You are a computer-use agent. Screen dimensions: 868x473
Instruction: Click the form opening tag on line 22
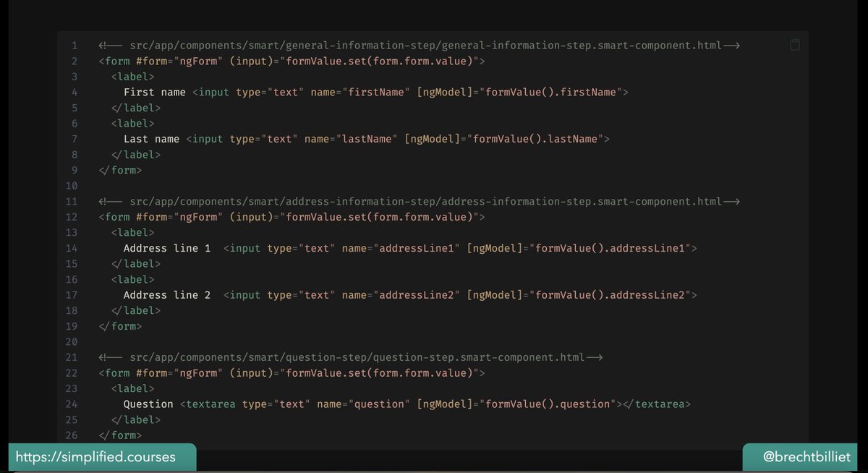292,373
